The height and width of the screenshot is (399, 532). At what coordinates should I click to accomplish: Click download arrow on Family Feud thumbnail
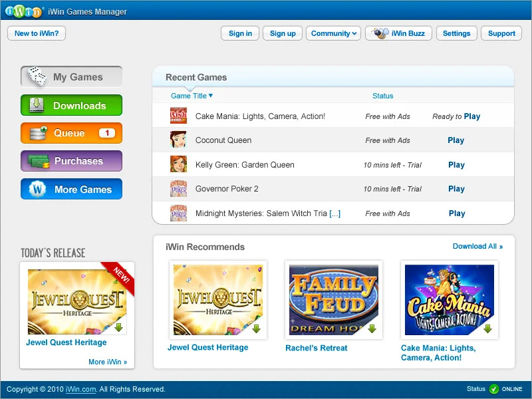pos(372,329)
